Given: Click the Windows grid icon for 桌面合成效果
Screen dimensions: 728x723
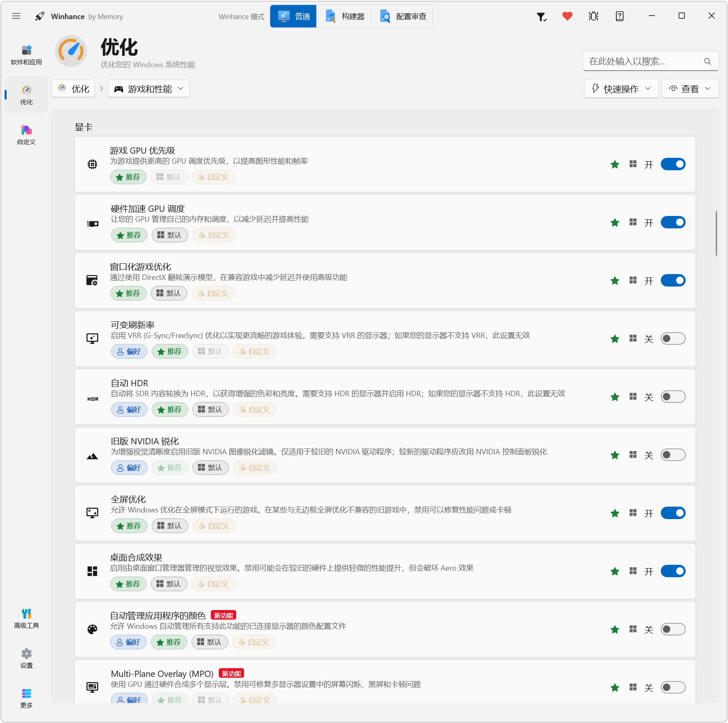Looking at the screenshot, I should point(633,571).
